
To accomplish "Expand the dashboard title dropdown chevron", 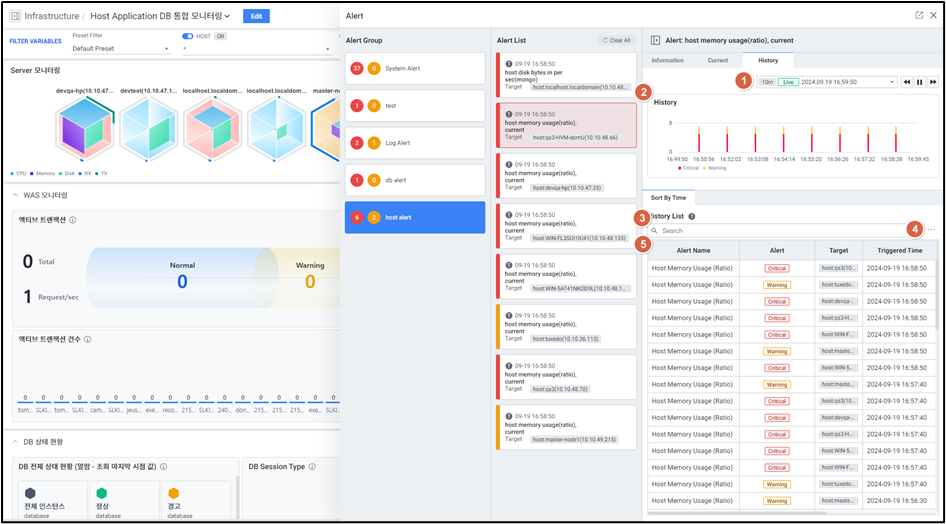I will 228,16.
